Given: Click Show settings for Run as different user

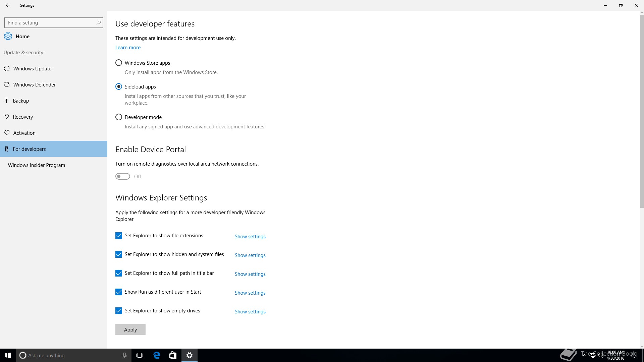Looking at the screenshot, I should (250, 293).
